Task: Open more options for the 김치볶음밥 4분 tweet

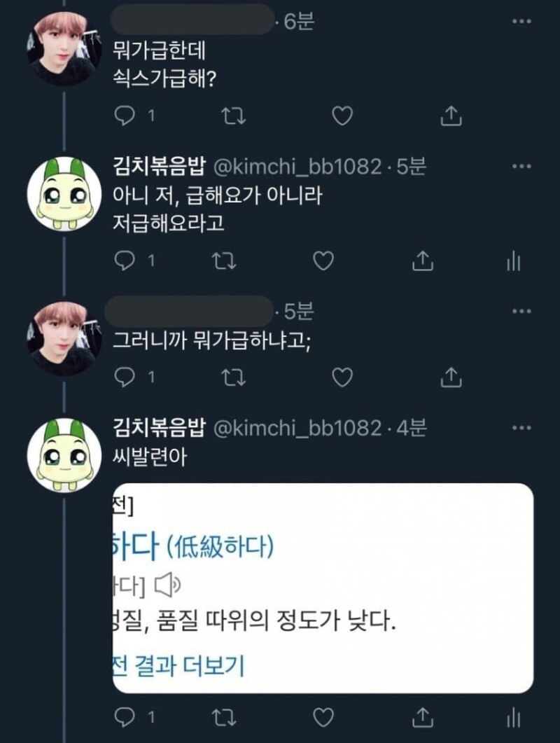Action: pyautogui.click(x=521, y=428)
